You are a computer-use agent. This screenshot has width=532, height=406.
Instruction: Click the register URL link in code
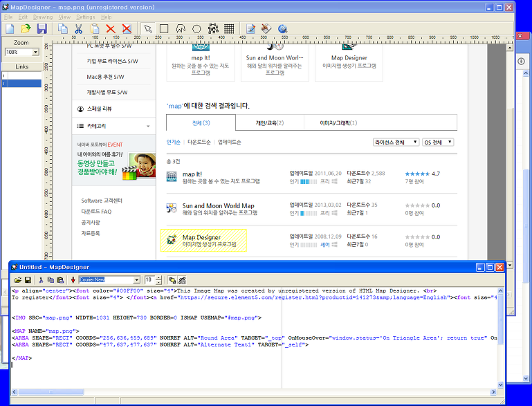tap(313, 297)
